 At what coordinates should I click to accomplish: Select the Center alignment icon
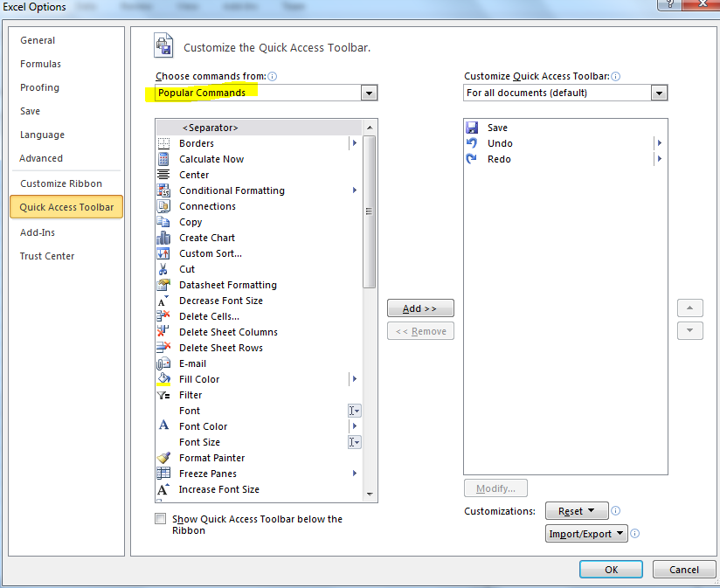tap(163, 175)
